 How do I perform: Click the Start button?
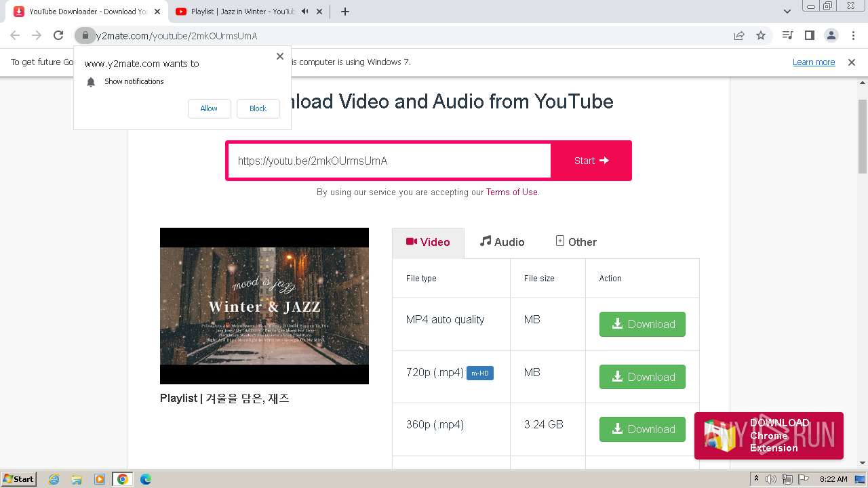(x=591, y=161)
